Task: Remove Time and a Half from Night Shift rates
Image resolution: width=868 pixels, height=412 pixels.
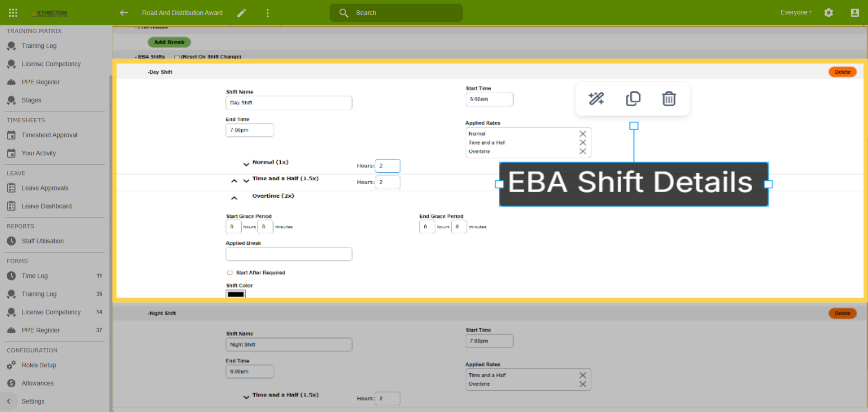Action: (x=583, y=375)
